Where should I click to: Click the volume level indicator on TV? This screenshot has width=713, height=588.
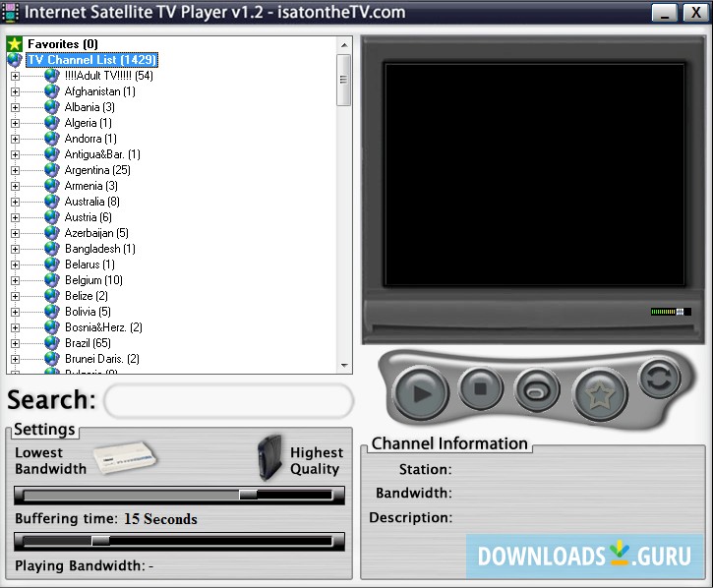pyautogui.click(x=671, y=312)
